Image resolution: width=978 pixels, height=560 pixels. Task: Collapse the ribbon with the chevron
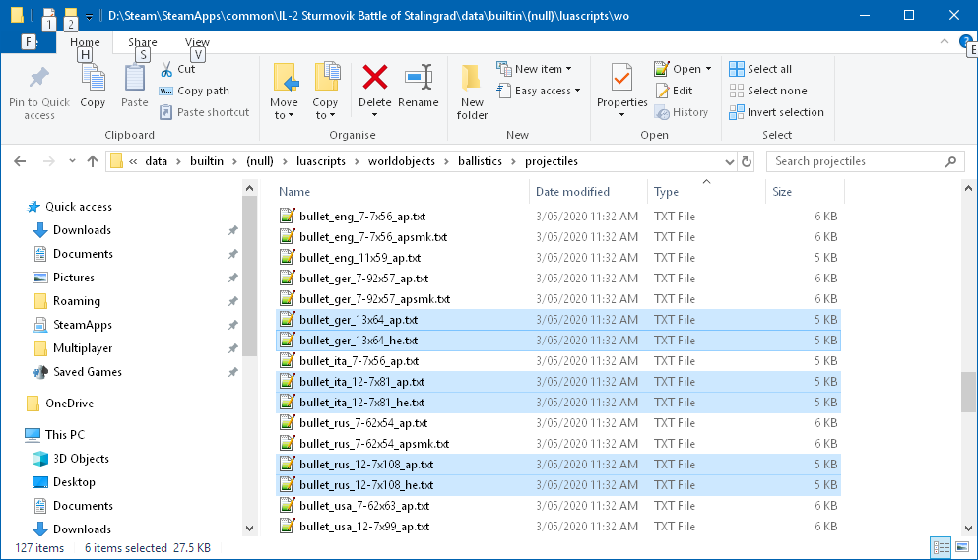(x=945, y=41)
